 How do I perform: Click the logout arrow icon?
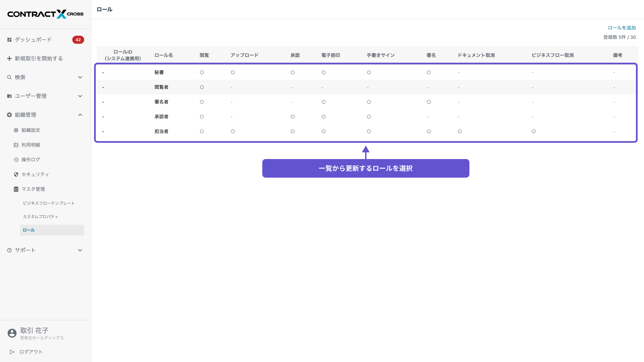12,352
